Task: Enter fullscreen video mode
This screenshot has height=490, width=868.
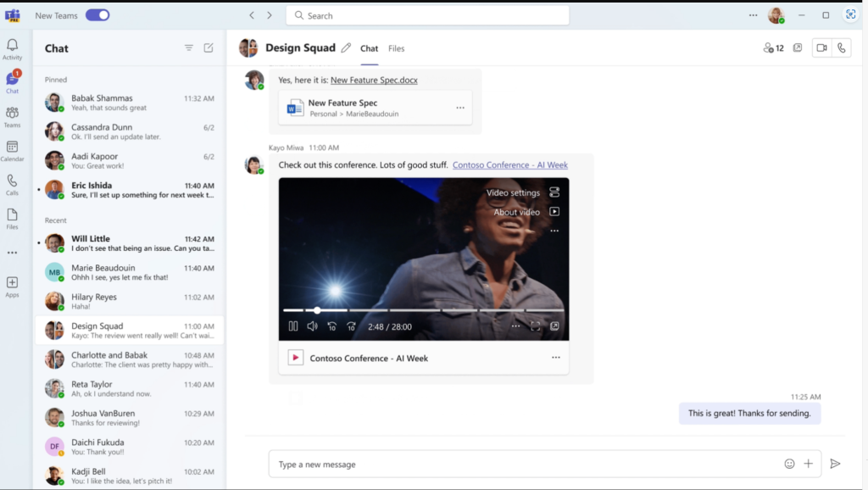Action: 536,326
